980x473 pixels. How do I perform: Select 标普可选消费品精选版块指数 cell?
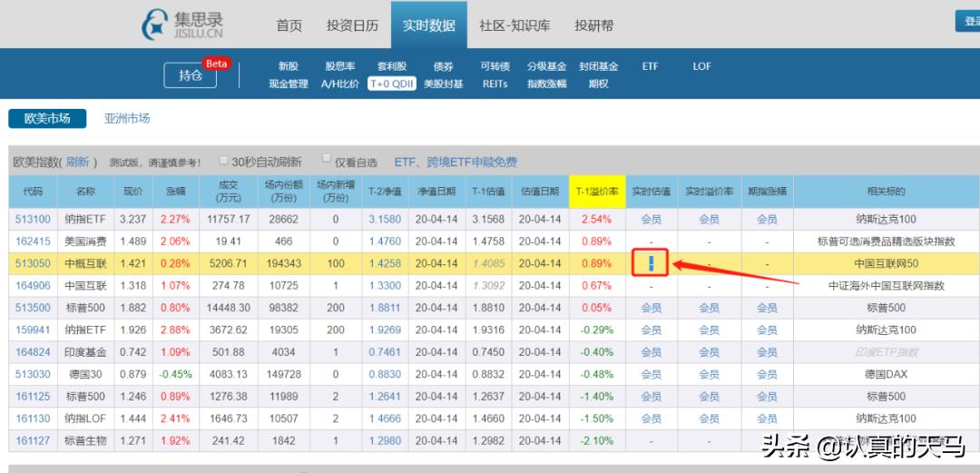point(887,241)
